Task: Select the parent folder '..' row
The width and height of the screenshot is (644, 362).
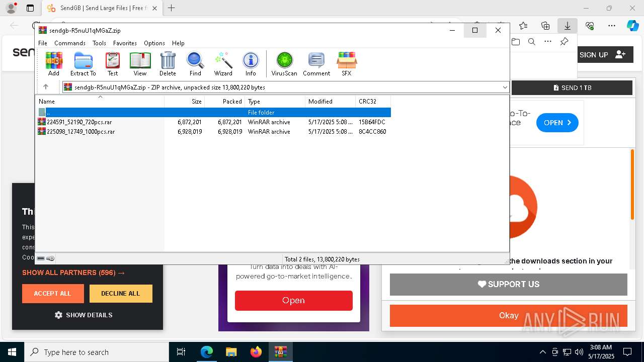Action: pos(214,113)
